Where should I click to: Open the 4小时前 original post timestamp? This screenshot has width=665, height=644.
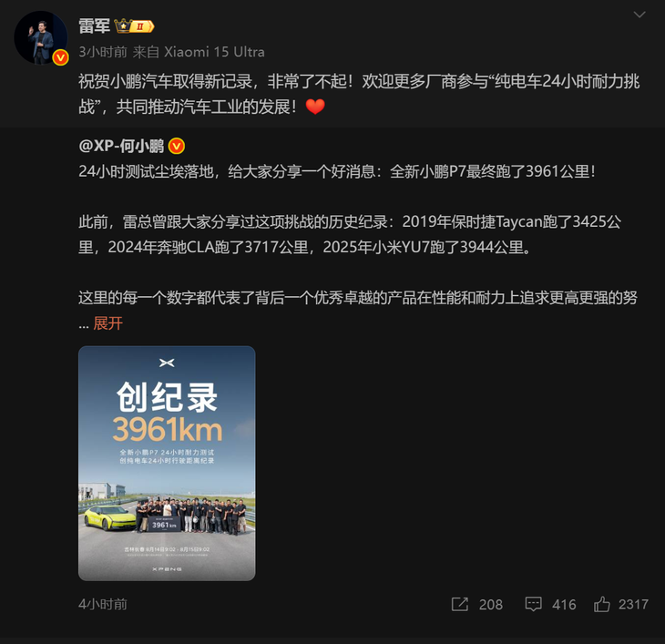click(x=103, y=604)
